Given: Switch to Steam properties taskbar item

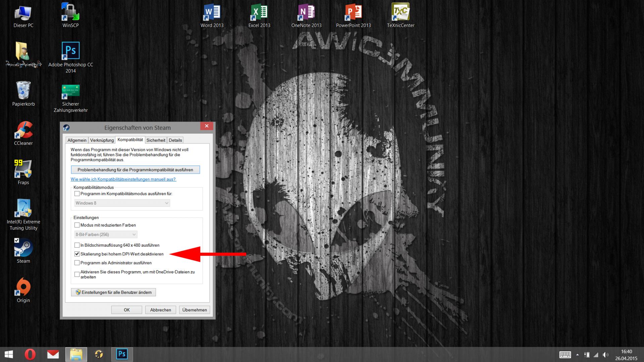Looking at the screenshot, I should pyautogui.click(x=99, y=355).
